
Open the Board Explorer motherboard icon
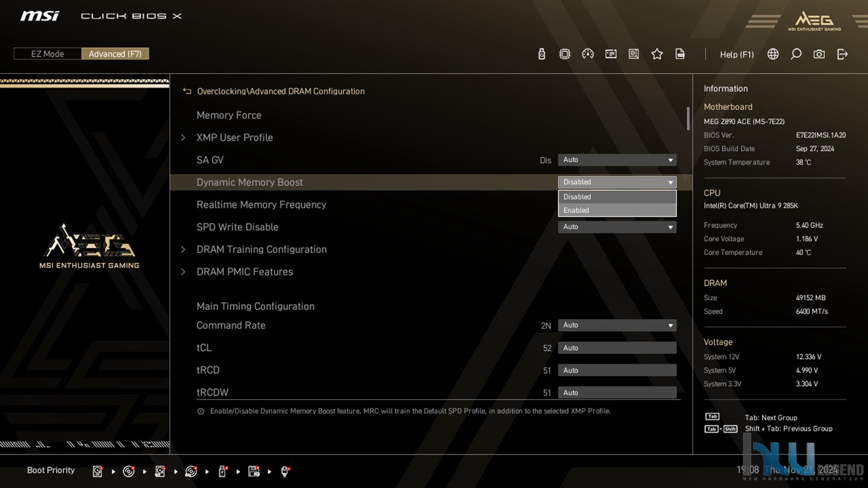(634, 54)
